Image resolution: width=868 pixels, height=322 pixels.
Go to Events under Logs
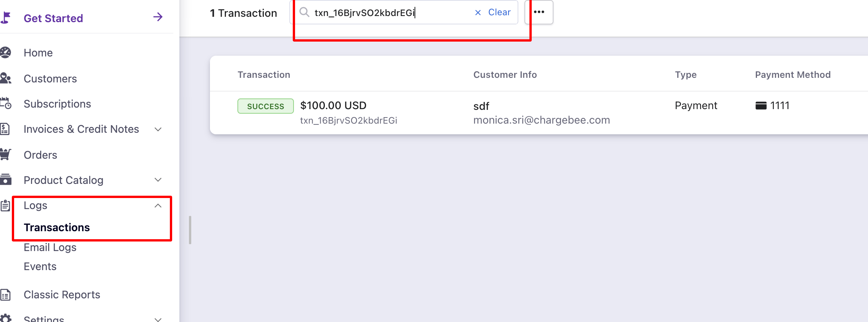click(x=40, y=266)
